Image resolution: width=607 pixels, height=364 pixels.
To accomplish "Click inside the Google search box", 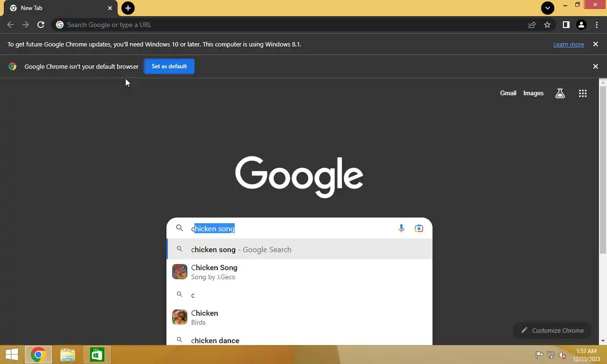I will point(299,228).
